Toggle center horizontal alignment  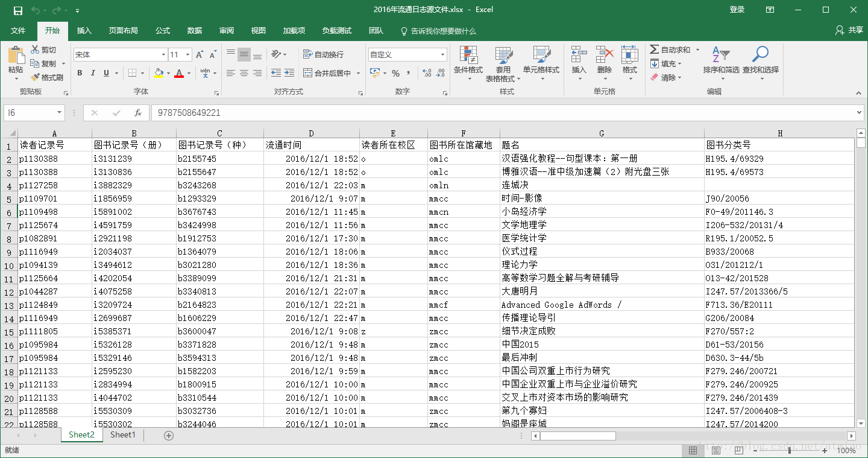click(x=244, y=73)
